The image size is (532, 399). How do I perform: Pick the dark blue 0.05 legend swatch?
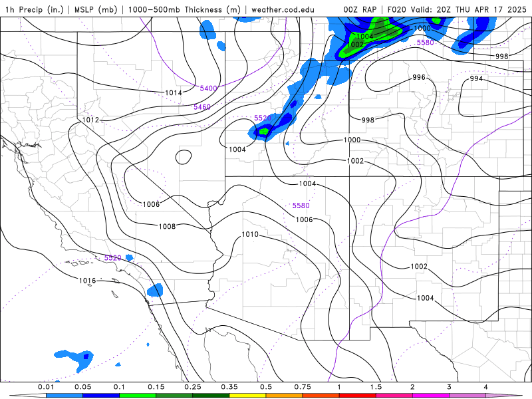point(101,396)
